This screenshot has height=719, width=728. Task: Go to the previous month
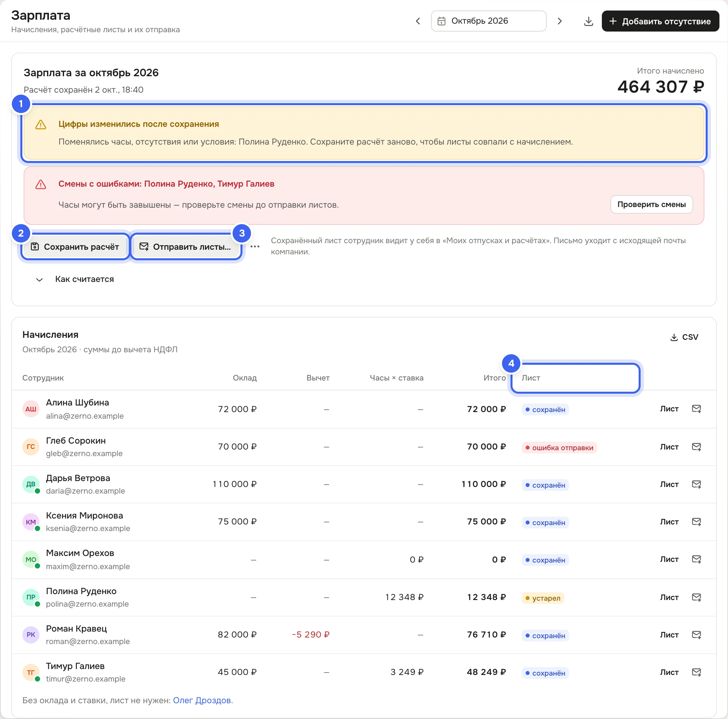pyautogui.click(x=418, y=21)
